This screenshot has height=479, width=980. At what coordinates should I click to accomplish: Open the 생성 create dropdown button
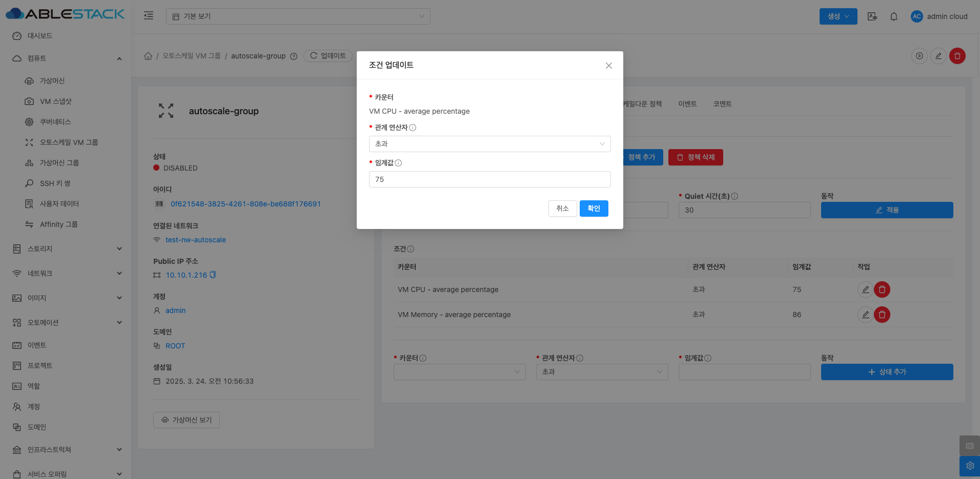tap(838, 16)
